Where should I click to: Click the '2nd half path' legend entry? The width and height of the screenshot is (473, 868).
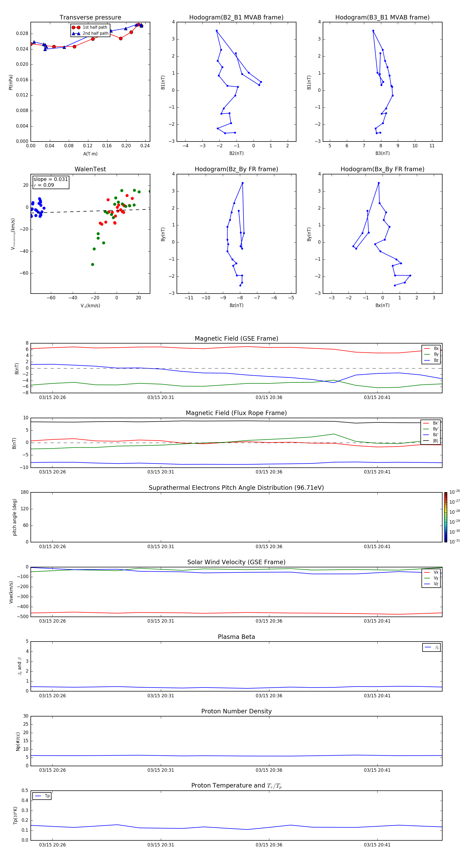(90, 33)
